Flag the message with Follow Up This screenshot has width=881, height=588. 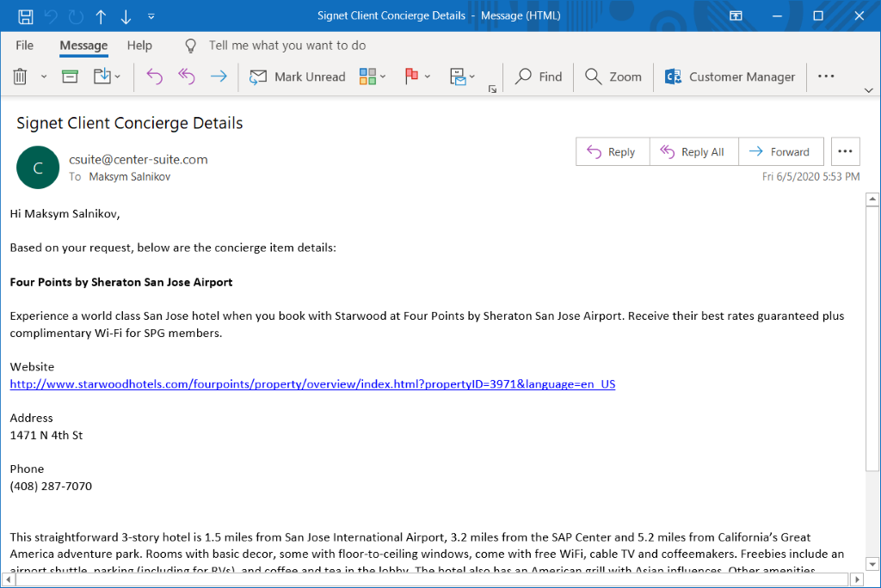[411, 77]
